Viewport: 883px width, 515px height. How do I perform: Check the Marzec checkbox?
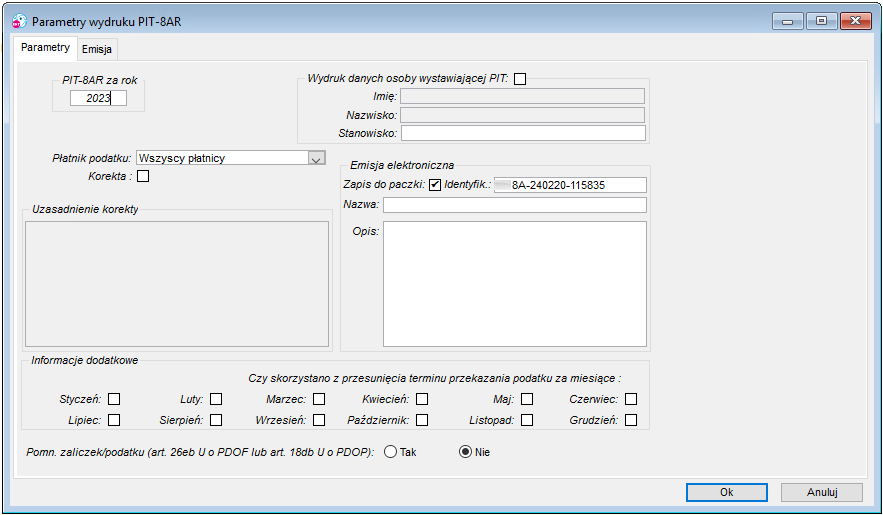[x=319, y=399]
